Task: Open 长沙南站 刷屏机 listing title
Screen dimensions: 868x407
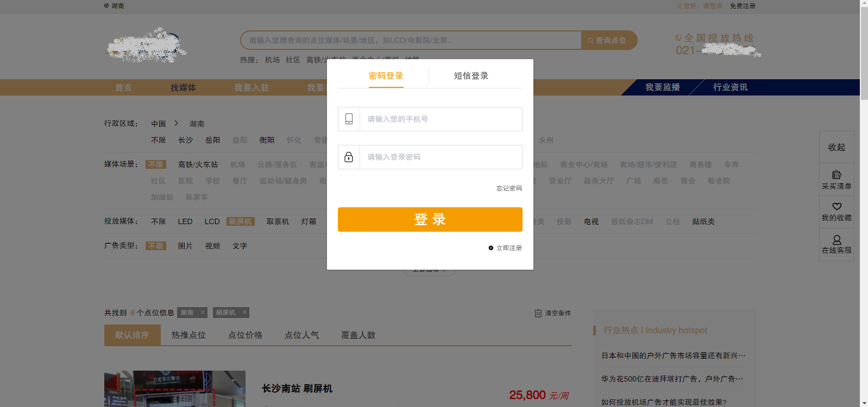Action: (297, 389)
